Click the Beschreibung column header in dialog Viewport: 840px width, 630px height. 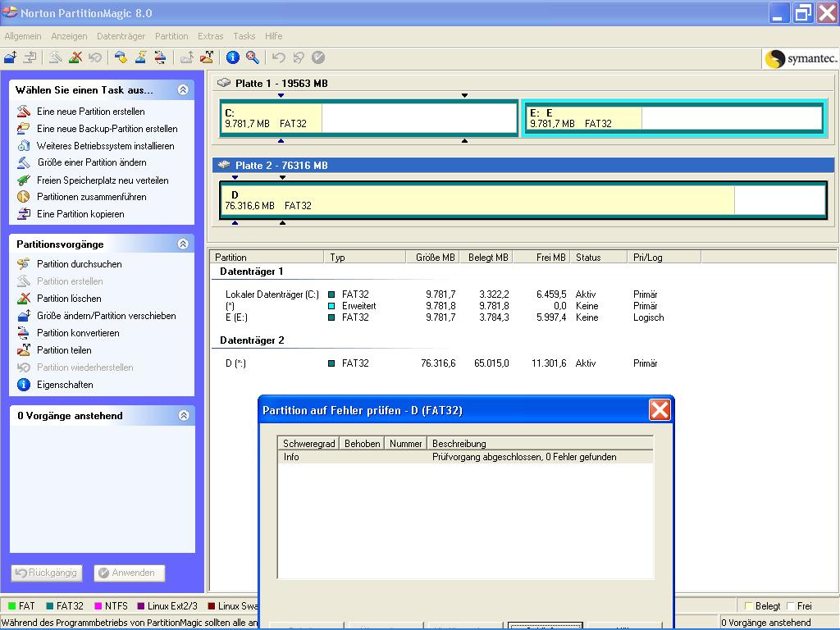540,444
